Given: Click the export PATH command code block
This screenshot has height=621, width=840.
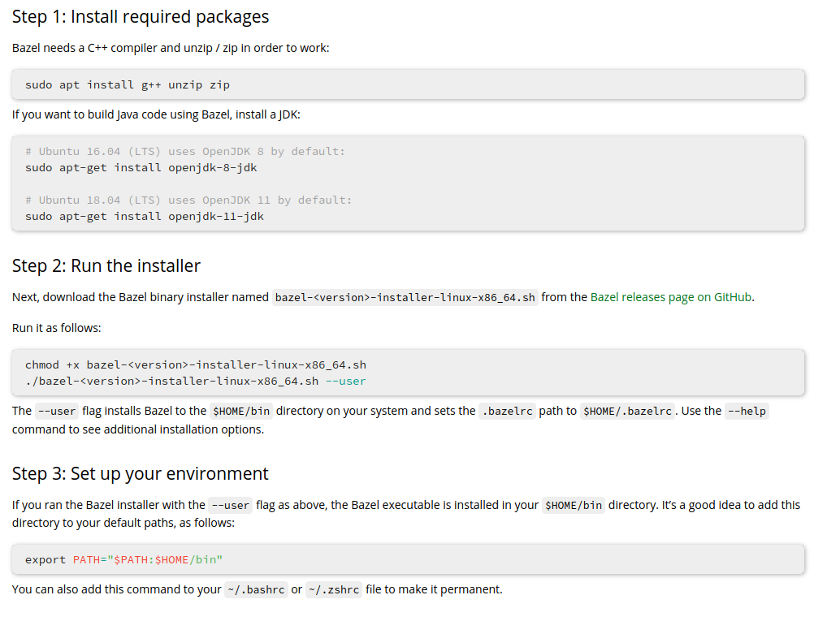Looking at the screenshot, I should pos(124,560).
